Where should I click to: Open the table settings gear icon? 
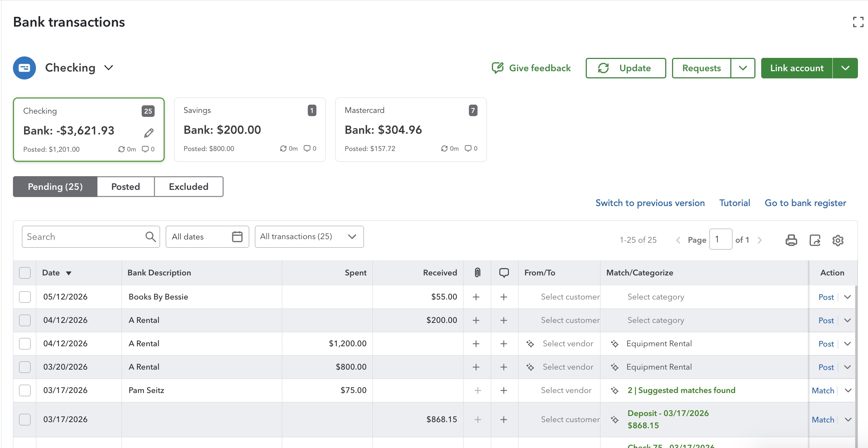tap(838, 240)
